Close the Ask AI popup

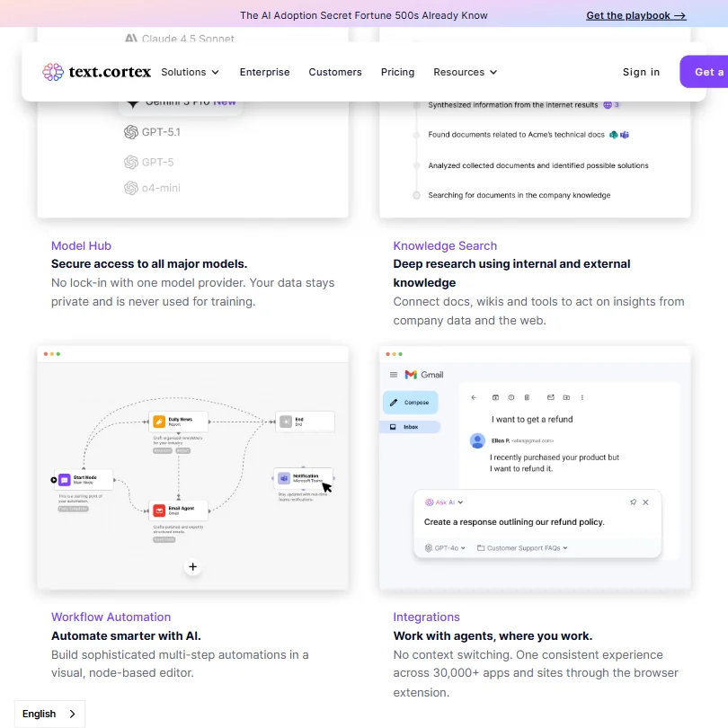click(x=645, y=502)
